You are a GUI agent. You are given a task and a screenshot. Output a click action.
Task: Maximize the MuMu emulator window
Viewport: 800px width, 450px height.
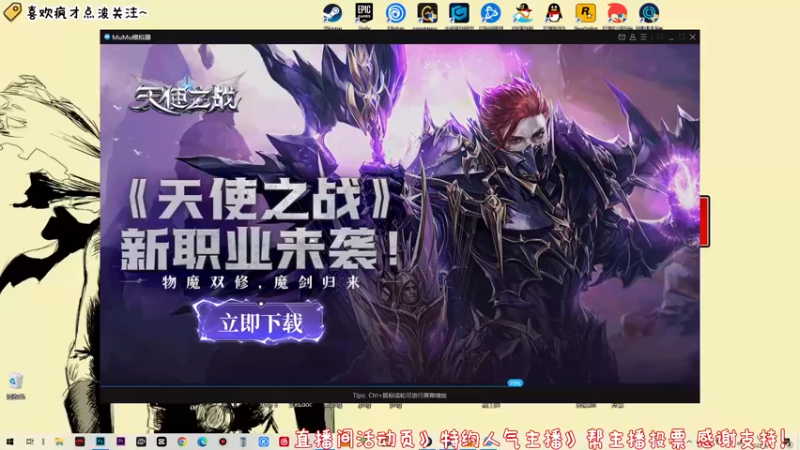pyautogui.click(x=682, y=37)
